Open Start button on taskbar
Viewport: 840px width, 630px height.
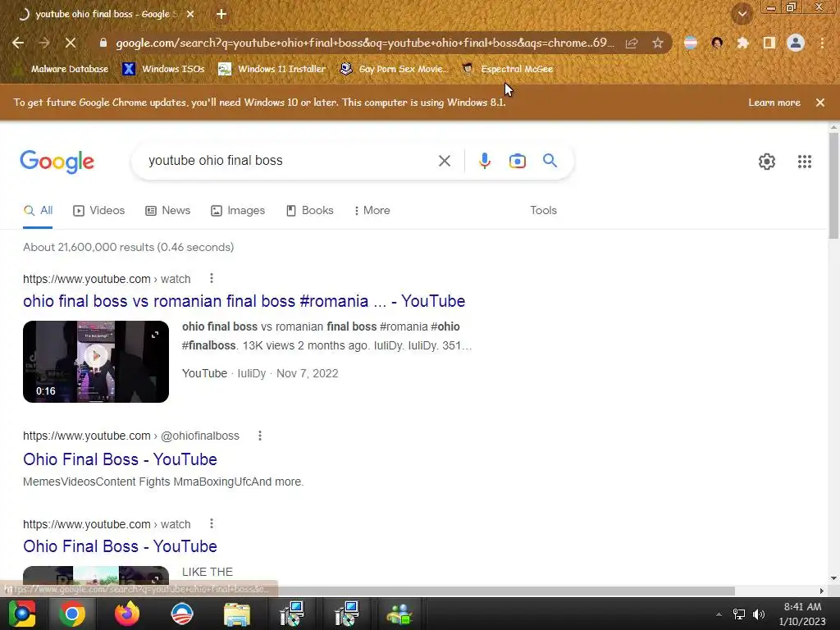[x=22, y=614]
